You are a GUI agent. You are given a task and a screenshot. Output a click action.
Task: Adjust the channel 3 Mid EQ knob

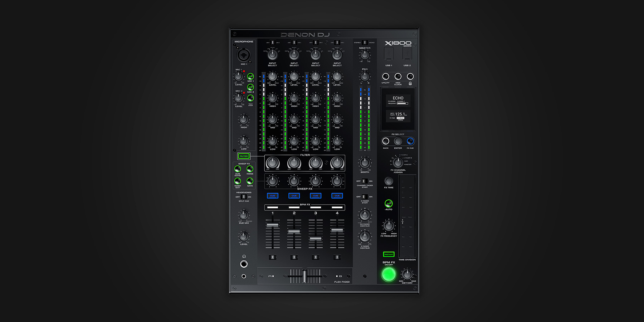(316, 119)
